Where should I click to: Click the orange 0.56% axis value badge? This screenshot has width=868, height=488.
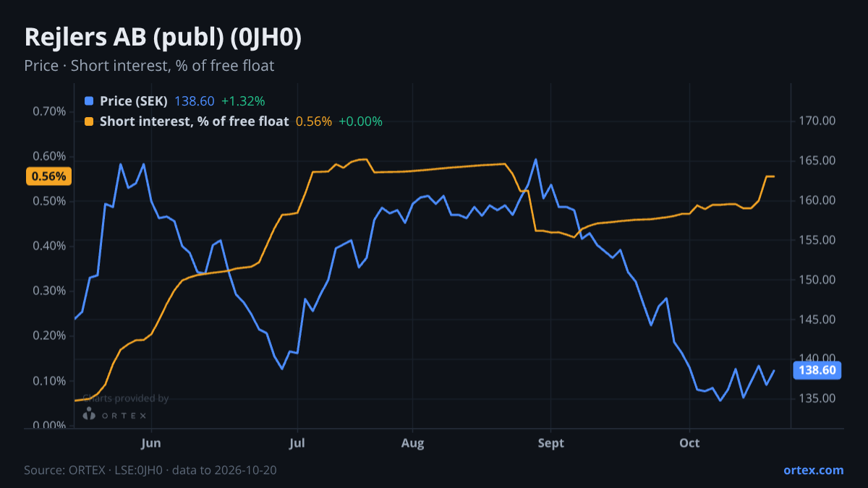[x=49, y=176]
